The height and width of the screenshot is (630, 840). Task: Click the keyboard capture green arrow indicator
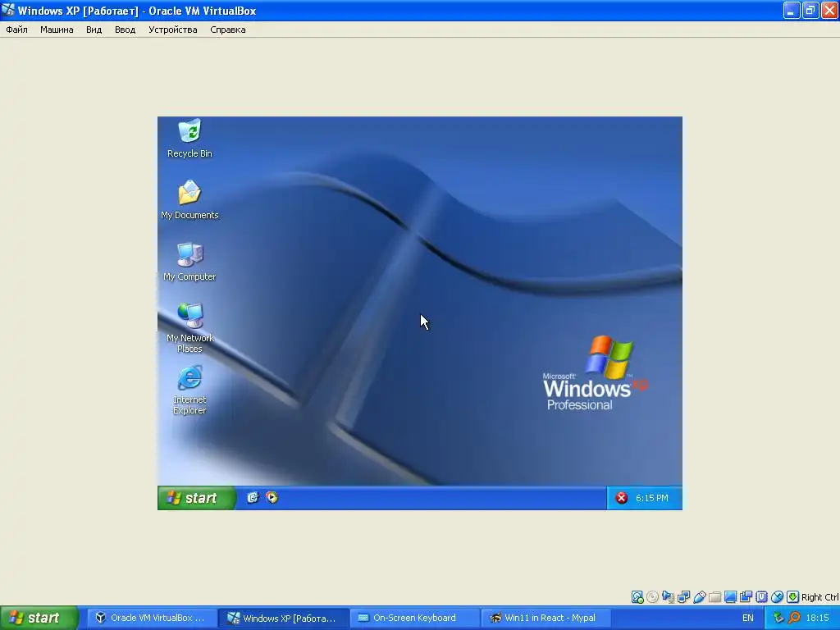point(793,597)
